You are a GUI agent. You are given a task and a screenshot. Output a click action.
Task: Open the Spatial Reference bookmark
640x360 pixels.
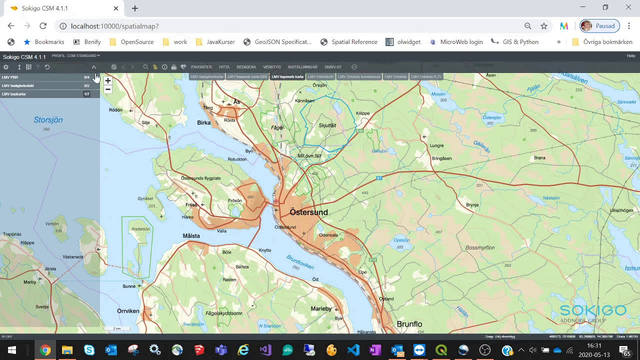(349, 42)
